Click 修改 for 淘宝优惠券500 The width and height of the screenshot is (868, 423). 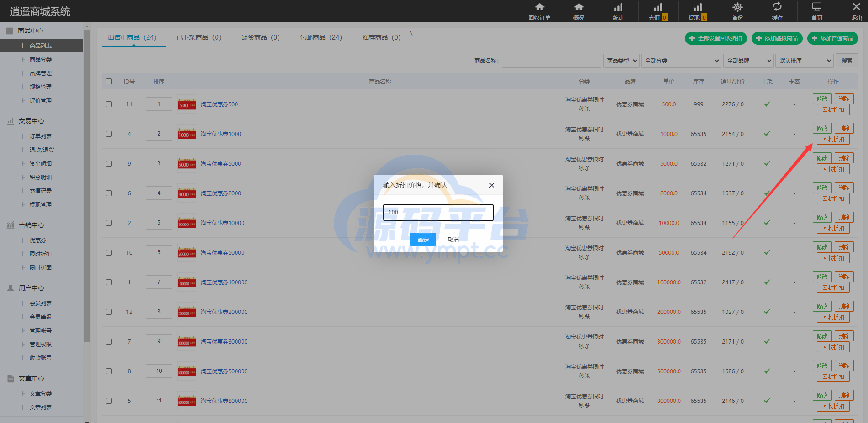822,99
